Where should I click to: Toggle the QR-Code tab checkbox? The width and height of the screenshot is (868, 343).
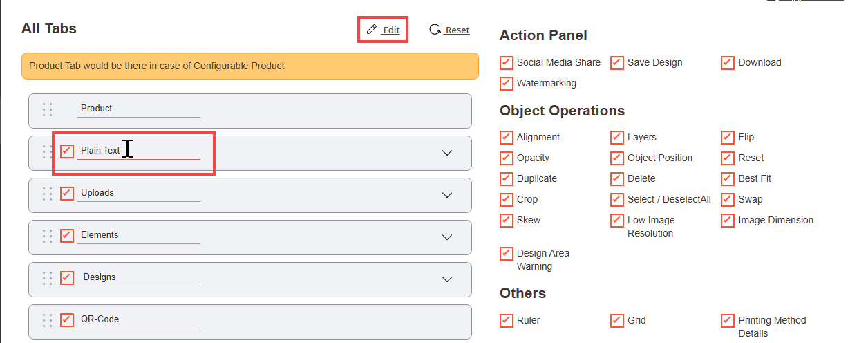tap(67, 320)
